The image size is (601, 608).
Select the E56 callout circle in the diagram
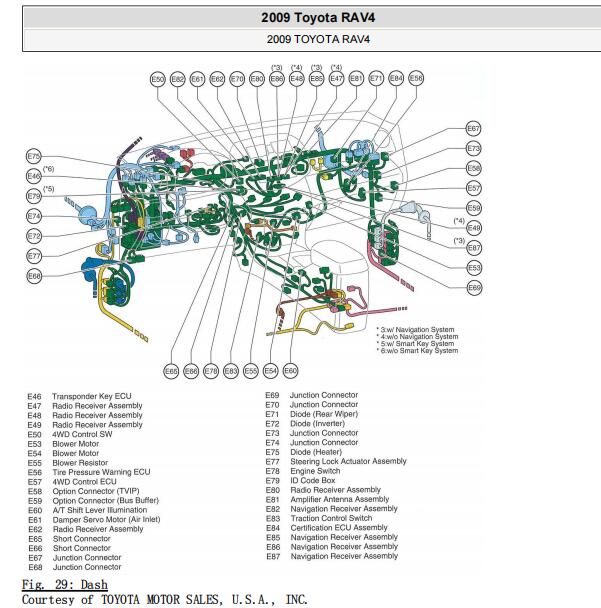pos(416,78)
